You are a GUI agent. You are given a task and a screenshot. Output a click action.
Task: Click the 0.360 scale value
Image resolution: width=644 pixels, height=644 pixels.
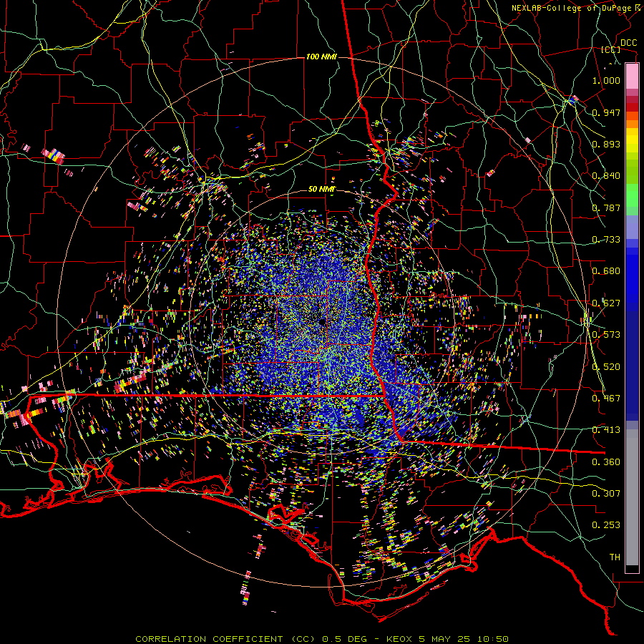606,462
